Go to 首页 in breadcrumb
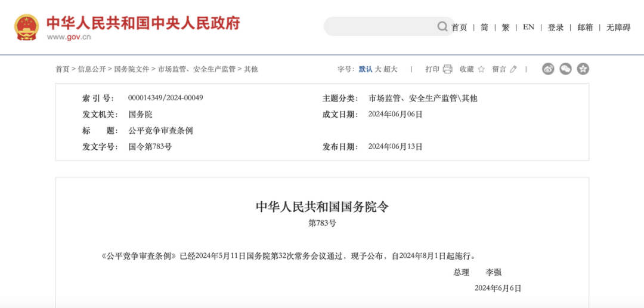 point(63,69)
